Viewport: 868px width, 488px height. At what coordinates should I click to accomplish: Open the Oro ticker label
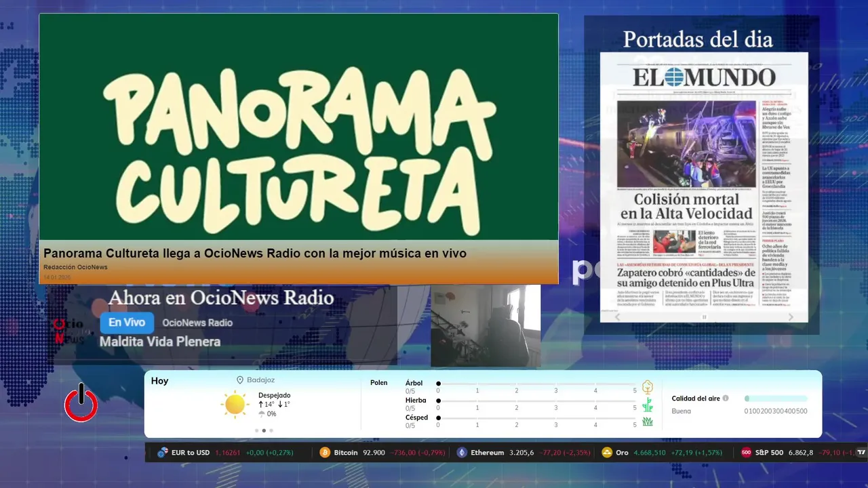pos(622,453)
